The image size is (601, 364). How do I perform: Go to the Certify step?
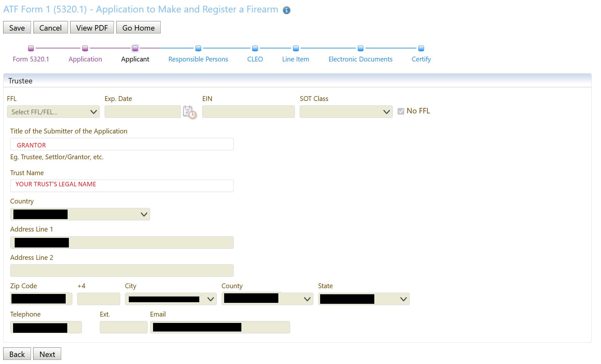[421, 59]
